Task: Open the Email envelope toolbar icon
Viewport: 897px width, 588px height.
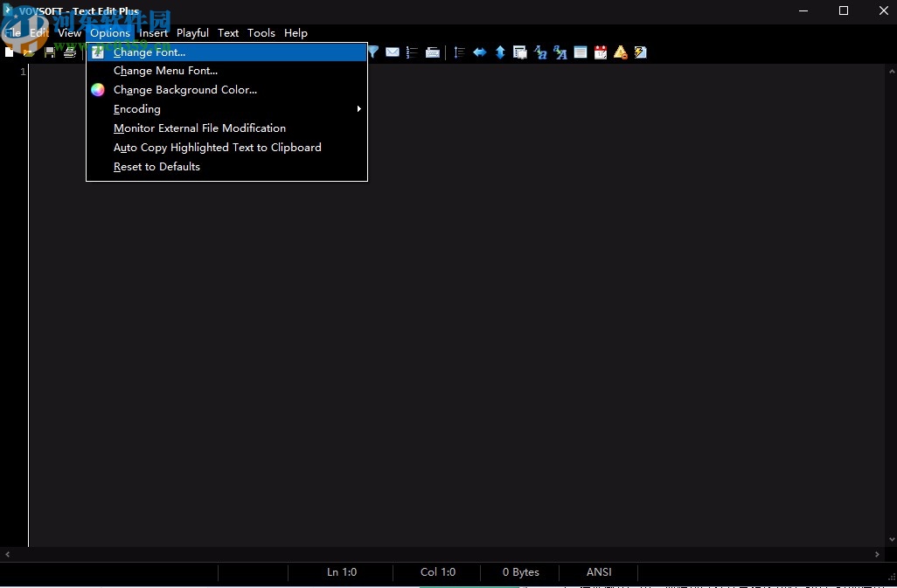Action: pos(392,52)
